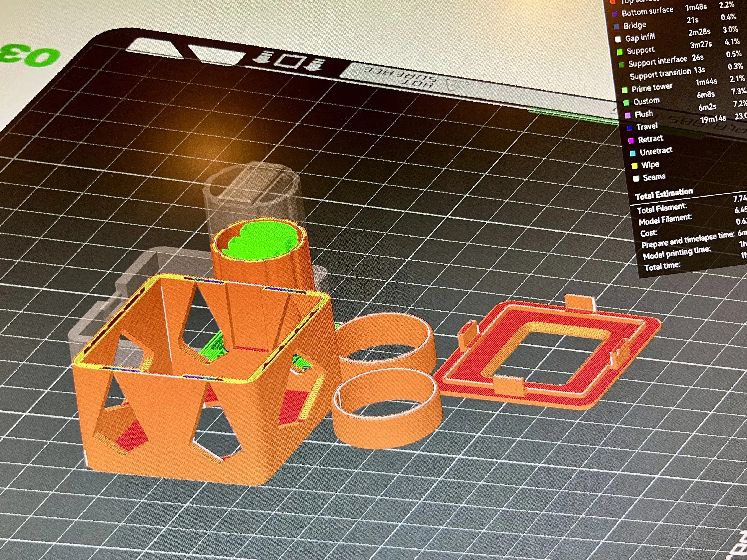
Task: Click the white Gap infill swatch
Action: click(x=618, y=39)
